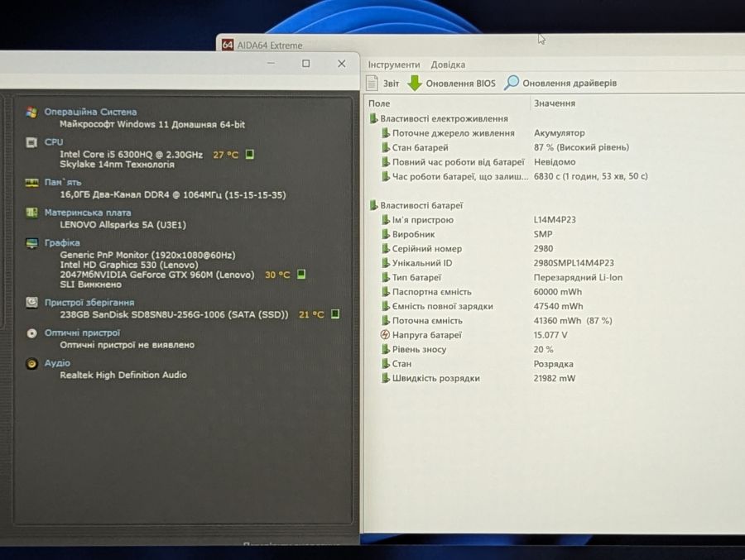This screenshot has width=745, height=560.
Task: Click the Оптичні пристрої heading link
Action: [x=82, y=333]
